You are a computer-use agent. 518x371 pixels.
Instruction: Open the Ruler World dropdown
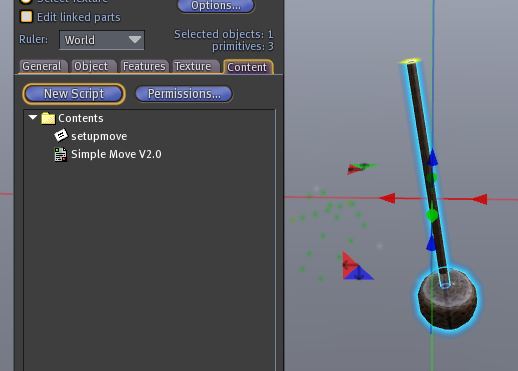click(102, 40)
